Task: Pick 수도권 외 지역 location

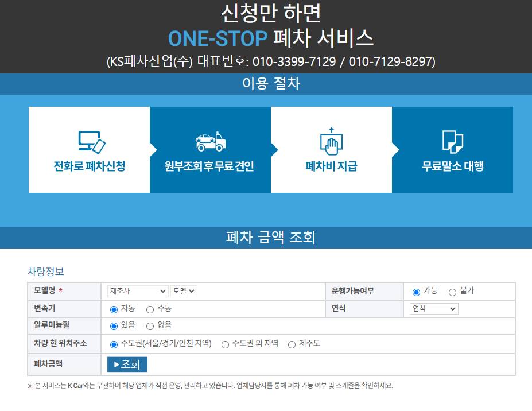Action: [x=225, y=344]
